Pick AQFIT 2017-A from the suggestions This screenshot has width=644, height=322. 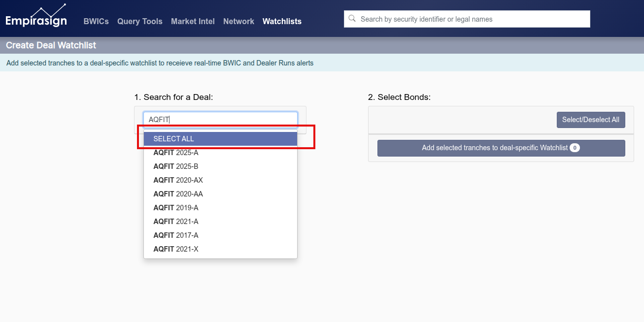pos(220,235)
